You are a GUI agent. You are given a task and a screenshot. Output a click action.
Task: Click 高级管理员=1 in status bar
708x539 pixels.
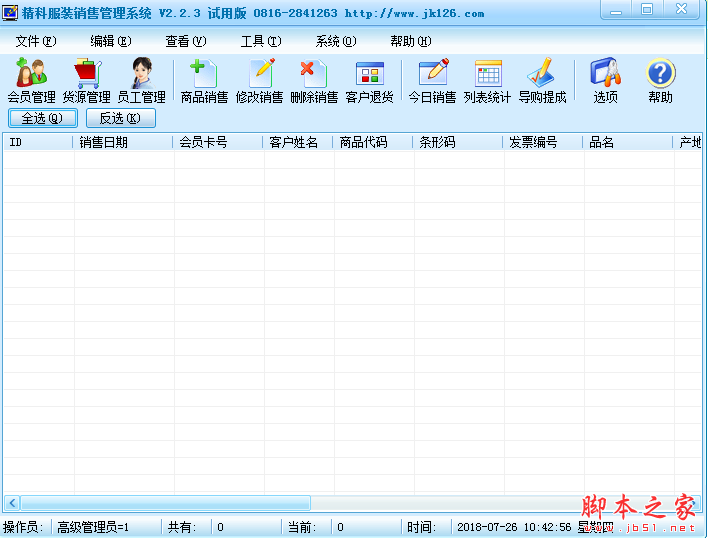pyautogui.click(x=93, y=527)
